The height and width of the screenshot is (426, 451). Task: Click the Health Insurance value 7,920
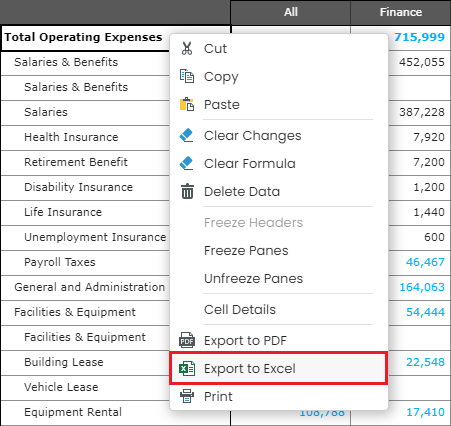point(429,137)
